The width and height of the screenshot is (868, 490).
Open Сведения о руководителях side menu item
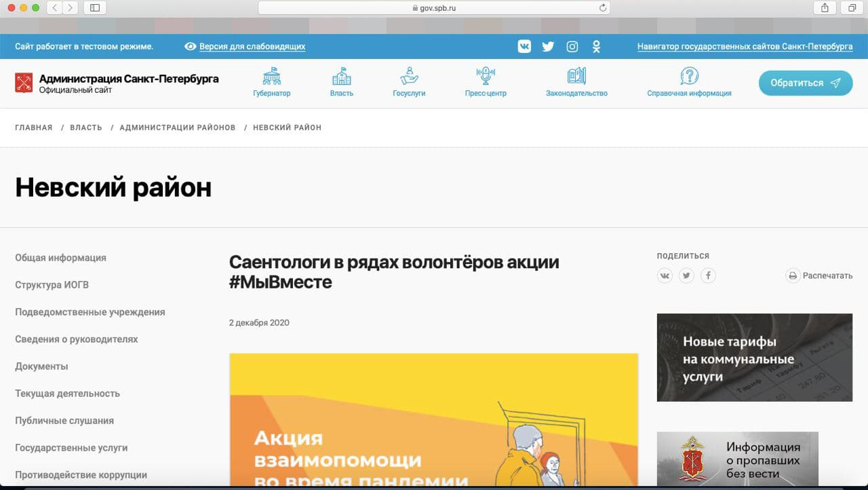[x=77, y=339]
